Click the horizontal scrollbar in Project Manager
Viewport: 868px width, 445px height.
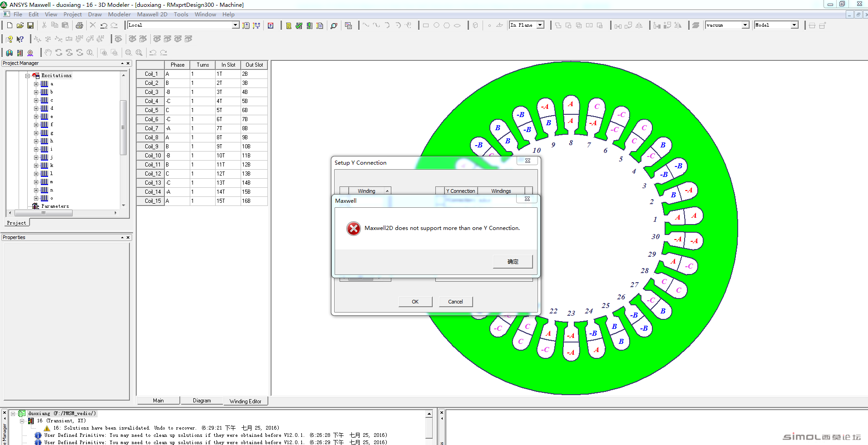44,213
